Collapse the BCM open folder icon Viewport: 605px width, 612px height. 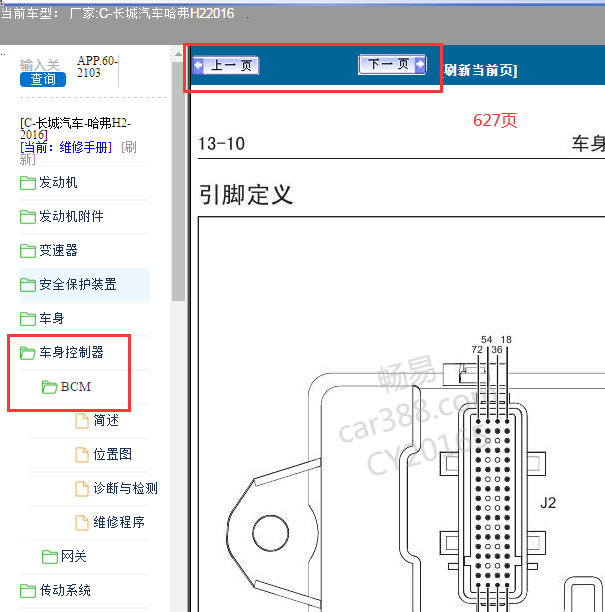(x=50, y=387)
